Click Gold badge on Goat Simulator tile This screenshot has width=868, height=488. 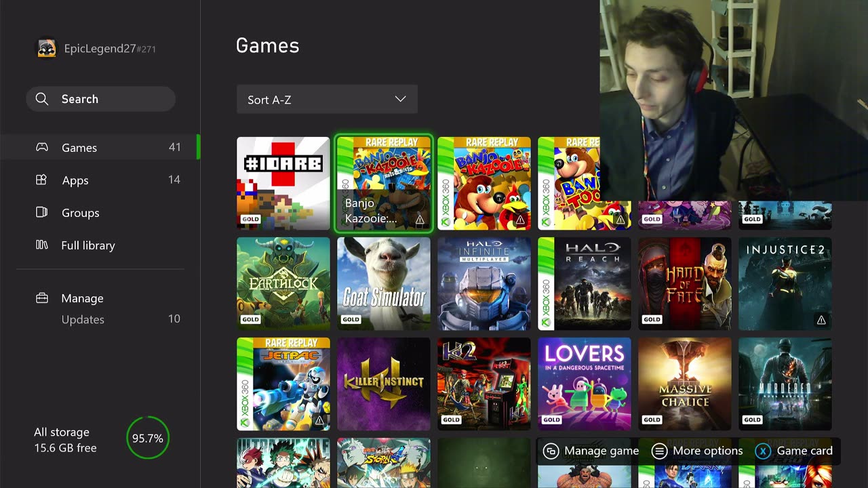click(351, 319)
